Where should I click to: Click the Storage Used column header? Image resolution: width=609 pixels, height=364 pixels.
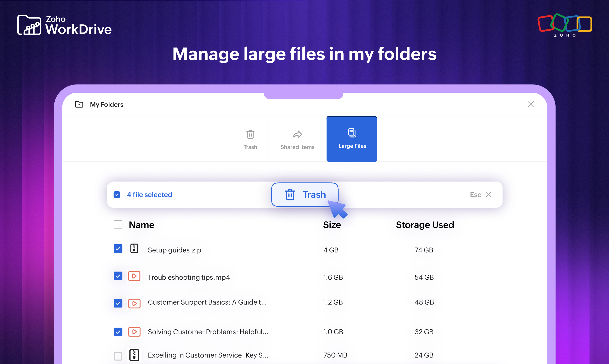pyautogui.click(x=425, y=224)
